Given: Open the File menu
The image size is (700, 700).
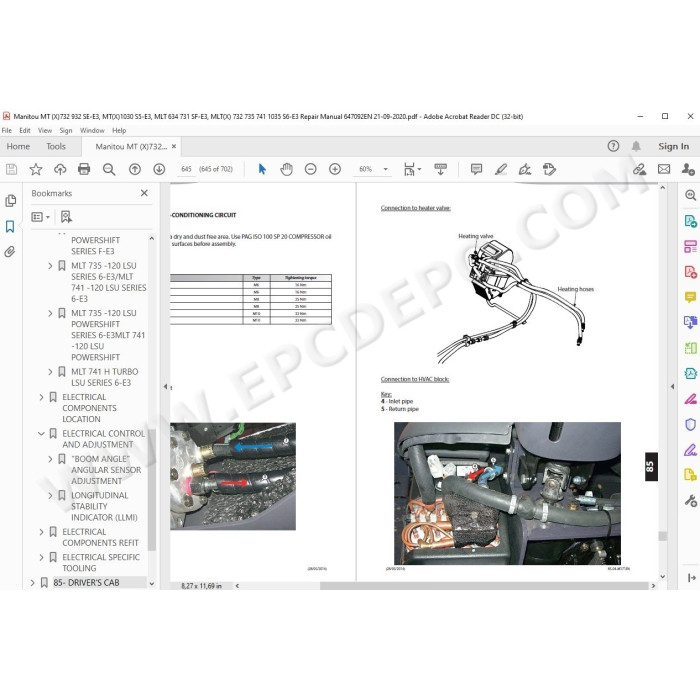Looking at the screenshot, I should click(x=7, y=130).
